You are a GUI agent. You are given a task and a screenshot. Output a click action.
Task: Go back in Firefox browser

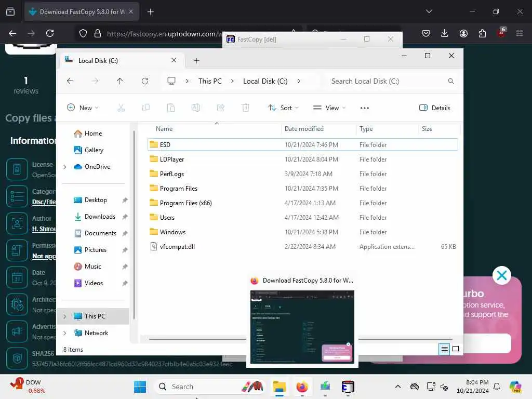(x=12, y=33)
